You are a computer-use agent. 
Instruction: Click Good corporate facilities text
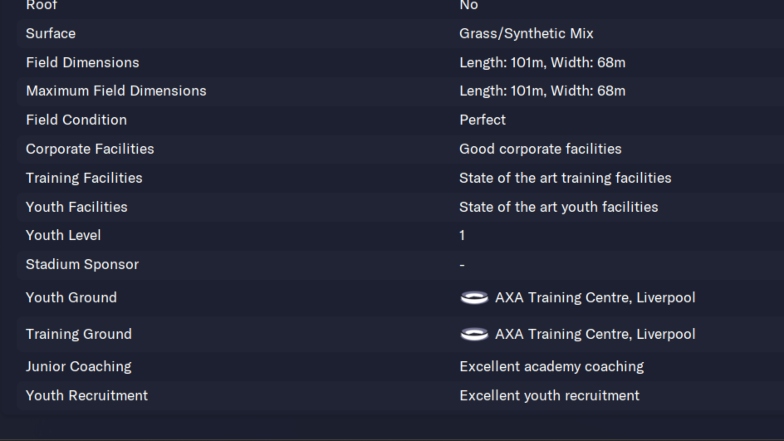tap(540, 149)
